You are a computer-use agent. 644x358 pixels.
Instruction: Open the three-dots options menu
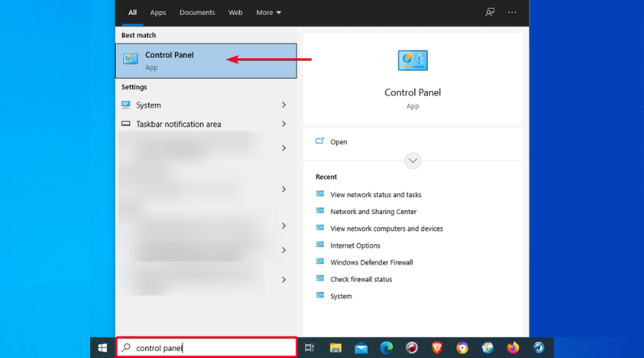pyautogui.click(x=512, y=12)
